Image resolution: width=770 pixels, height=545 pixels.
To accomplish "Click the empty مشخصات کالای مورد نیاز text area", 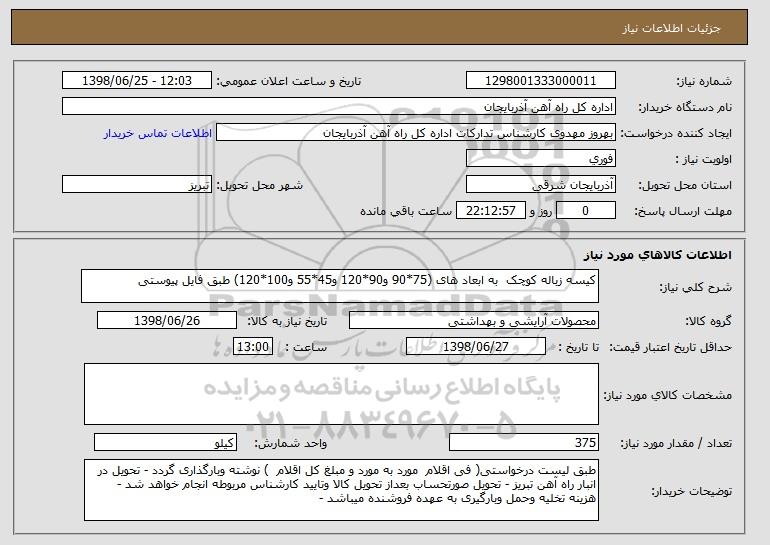I will pos(341,394).
